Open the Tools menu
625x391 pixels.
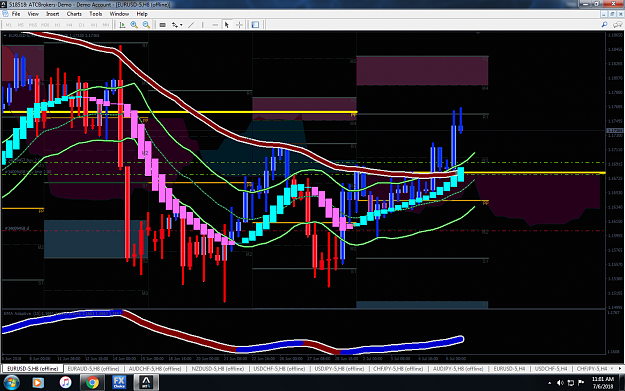pyautogui.click(x=95, y=14)
